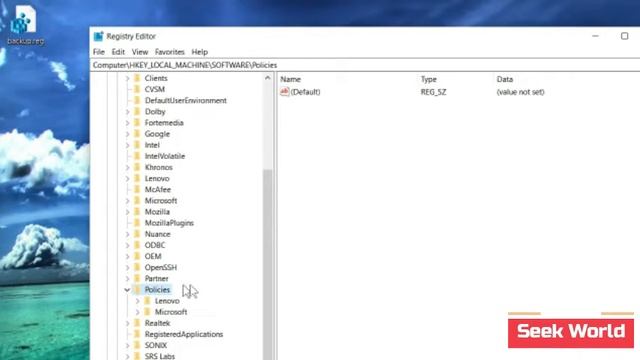Click the (value not set) data cell
The image size is (640, 360).
520,92
